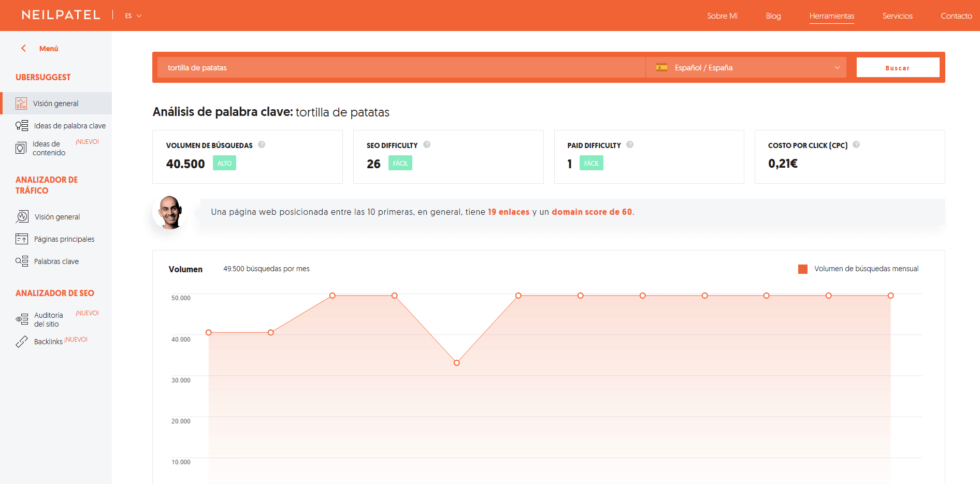Open Ideas de contenido
980x484 pixels.
coord(49,148)
